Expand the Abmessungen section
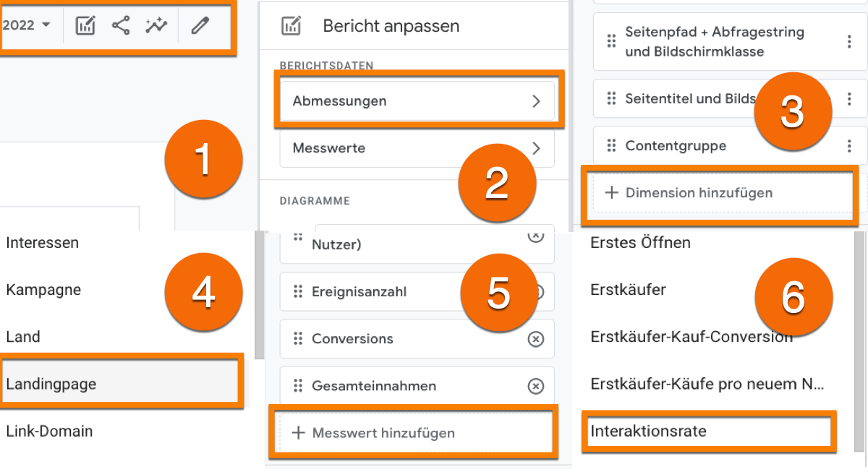868x472 pixels. pos(417,101)
